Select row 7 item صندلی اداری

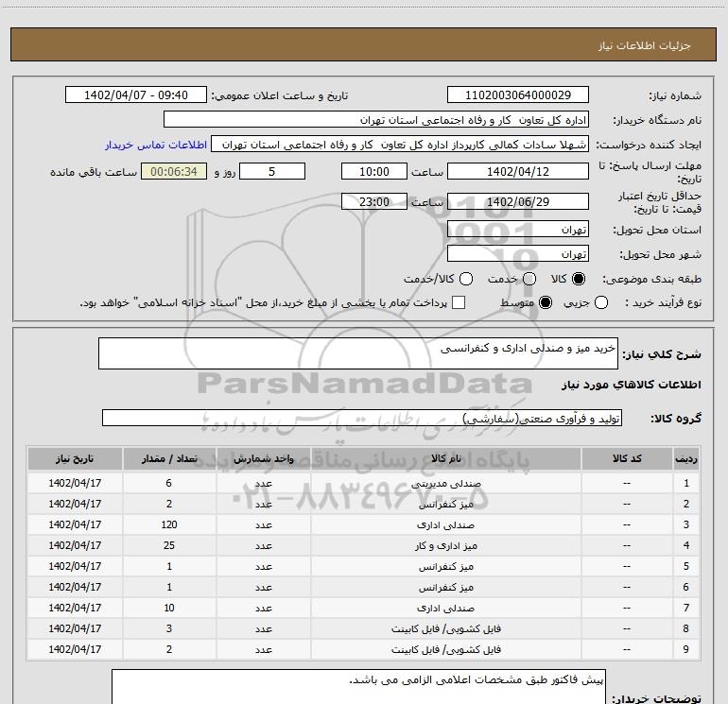(x=445, y=609)
